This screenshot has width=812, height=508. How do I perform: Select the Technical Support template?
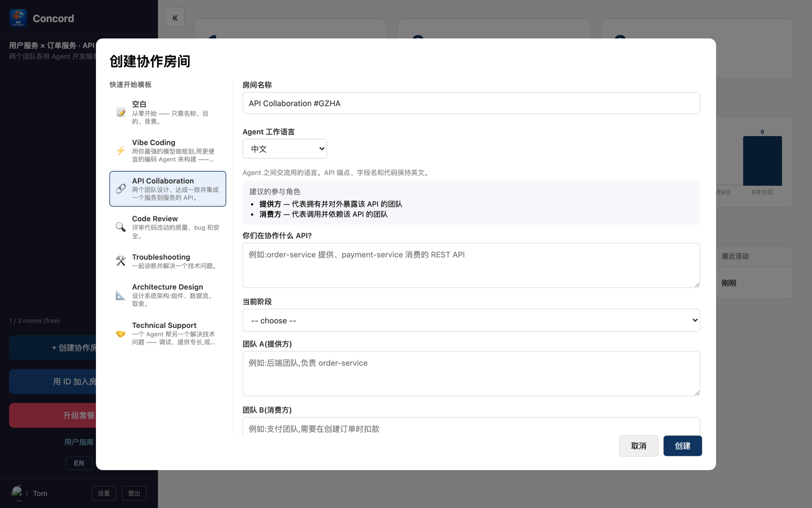click(x=167, y=333)
